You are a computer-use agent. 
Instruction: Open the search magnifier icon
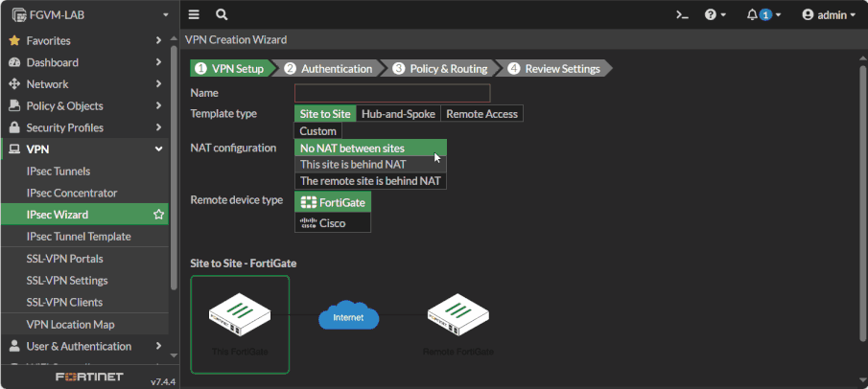[222, 15]
